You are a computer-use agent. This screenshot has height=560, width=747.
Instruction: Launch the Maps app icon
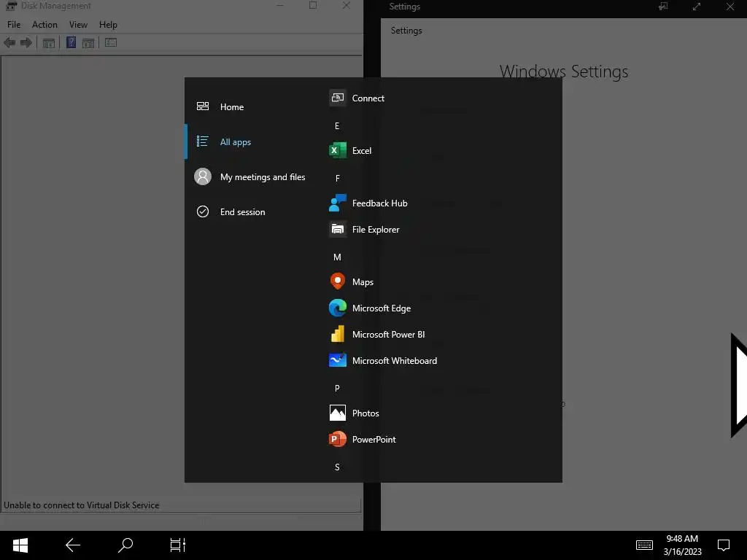pos(337,282)
